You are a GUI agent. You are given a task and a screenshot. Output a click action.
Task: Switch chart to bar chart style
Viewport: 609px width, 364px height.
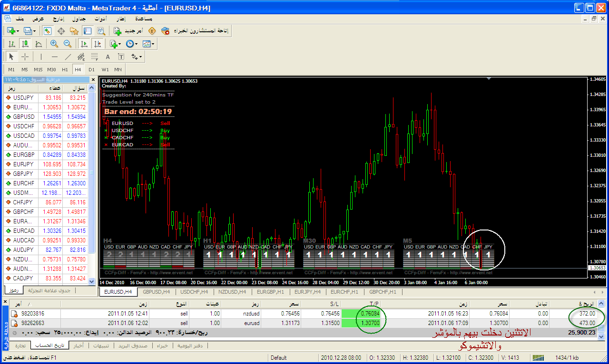point(12,44)
